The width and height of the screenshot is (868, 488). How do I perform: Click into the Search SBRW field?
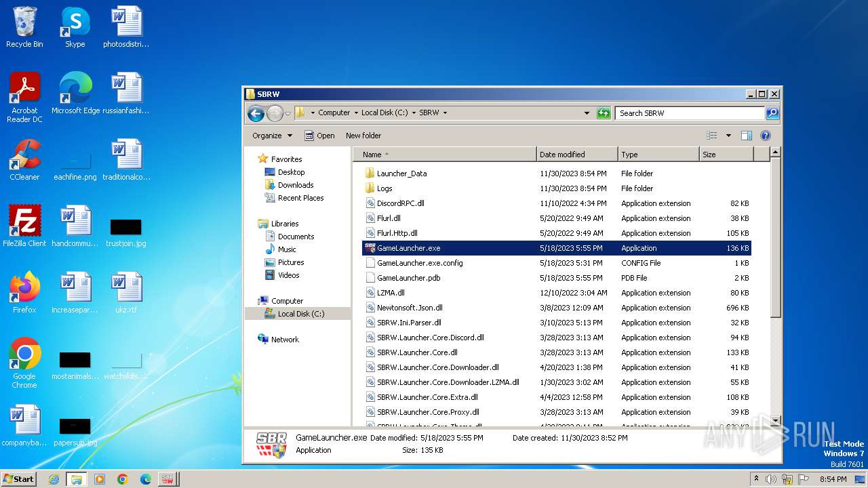[690, 113]
